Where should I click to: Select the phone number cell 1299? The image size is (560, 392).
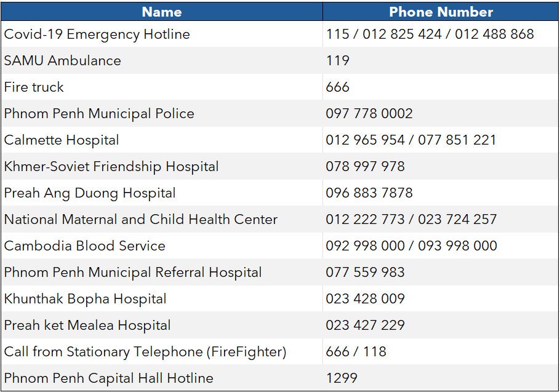pyautogui.click(x=342, y=378)
